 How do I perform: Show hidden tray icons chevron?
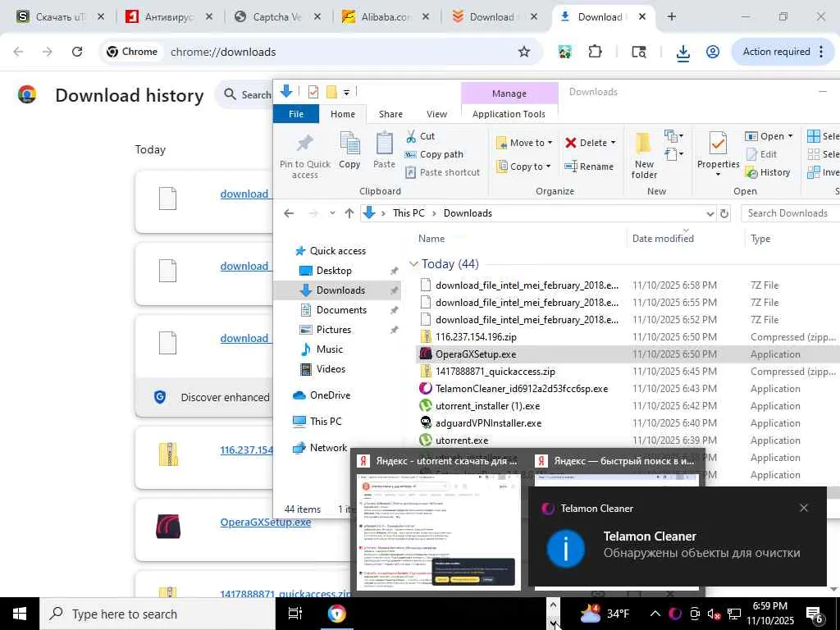[655, 614]
